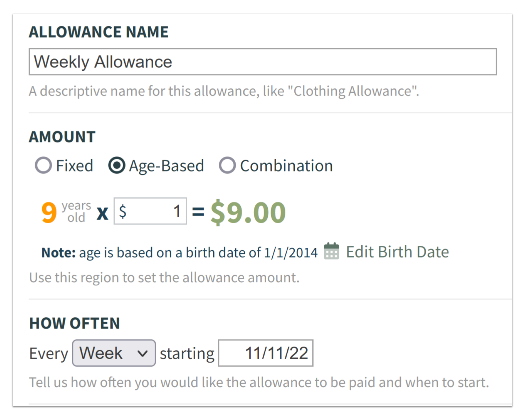Open the Edit Birth Date link
This screenshot has width=525, height=420.
[x=397, y=252]
